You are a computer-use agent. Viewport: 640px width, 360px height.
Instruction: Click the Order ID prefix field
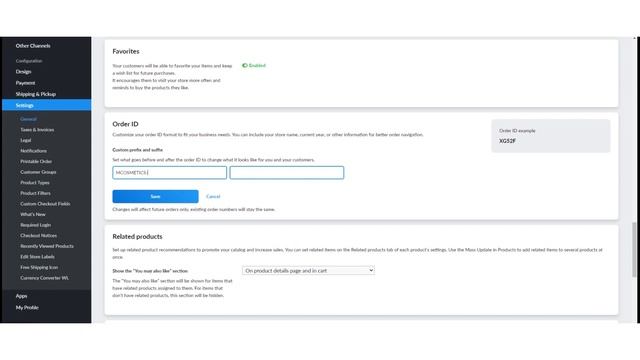point(169,173)
